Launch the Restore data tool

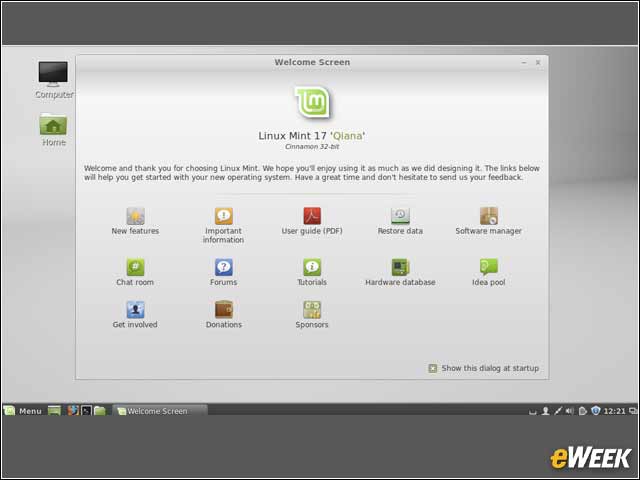(x=400, y=216)
